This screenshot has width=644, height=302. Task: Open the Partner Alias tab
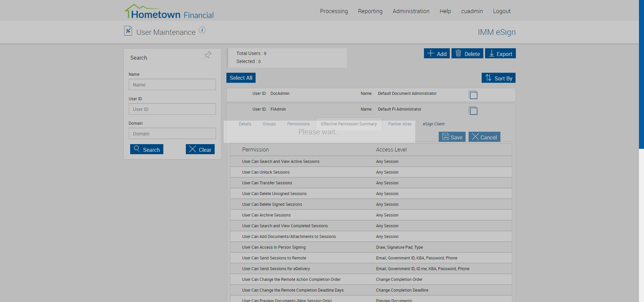coord(400,124)
